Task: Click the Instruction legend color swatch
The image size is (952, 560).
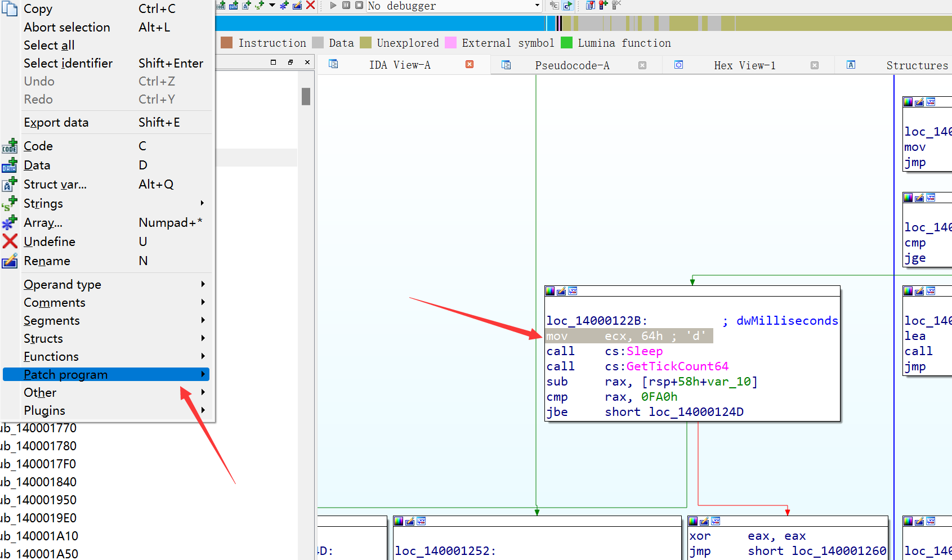Action: click(227, 43)
